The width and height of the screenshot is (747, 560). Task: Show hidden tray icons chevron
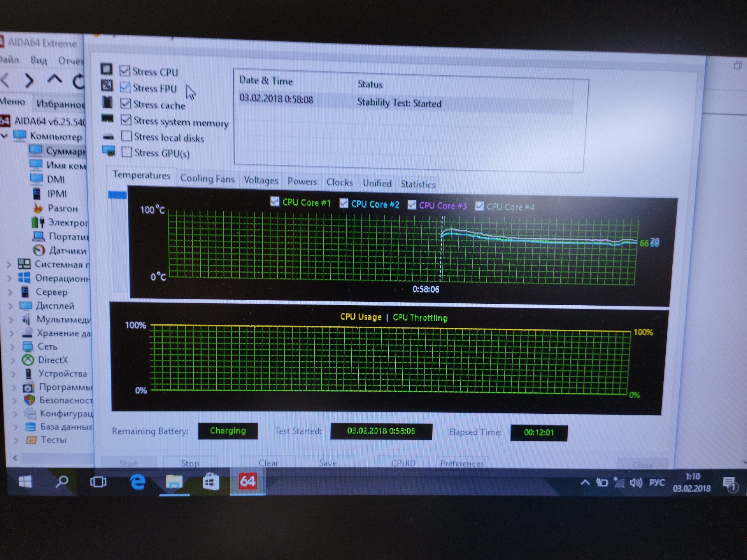tap(585, 483)
